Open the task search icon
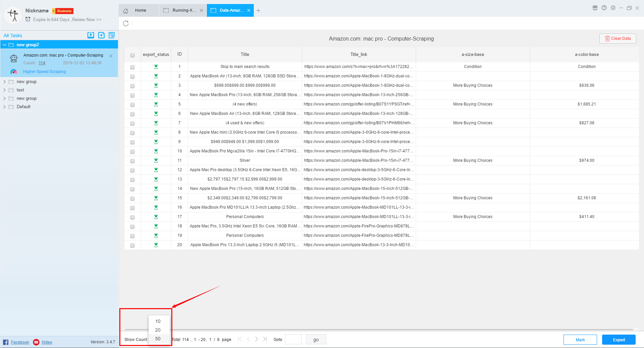Viewport: 644px width, 348px height. coord(112,35)
